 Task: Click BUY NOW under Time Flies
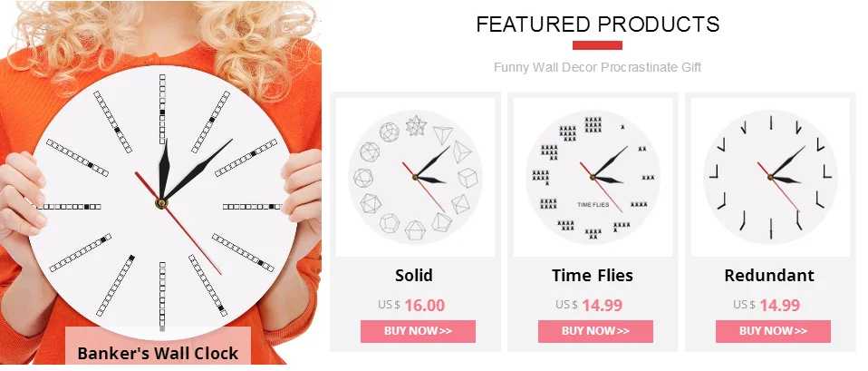[x=595, y=331]
